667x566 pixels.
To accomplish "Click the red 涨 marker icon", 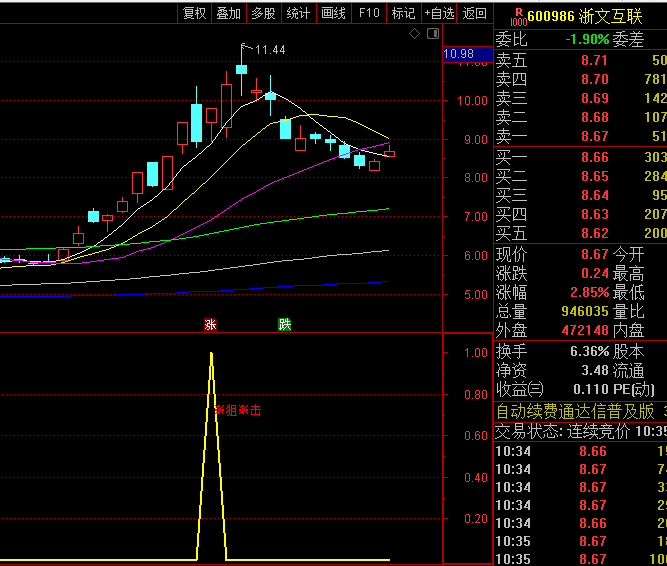I will [210, 324].
